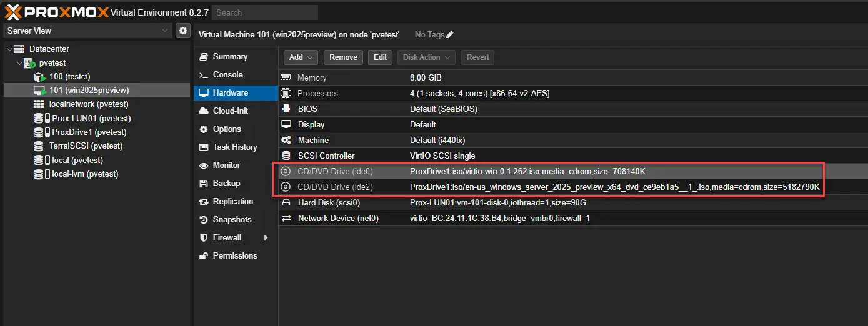Click the SCSI Controller database icon
The image size is (868, 326).
point(286,156)
